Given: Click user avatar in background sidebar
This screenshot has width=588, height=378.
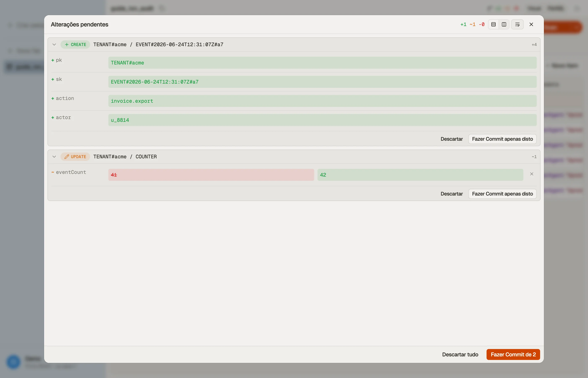Looking at the screenshot, I should pyautogui.click(x=13, y=362).
